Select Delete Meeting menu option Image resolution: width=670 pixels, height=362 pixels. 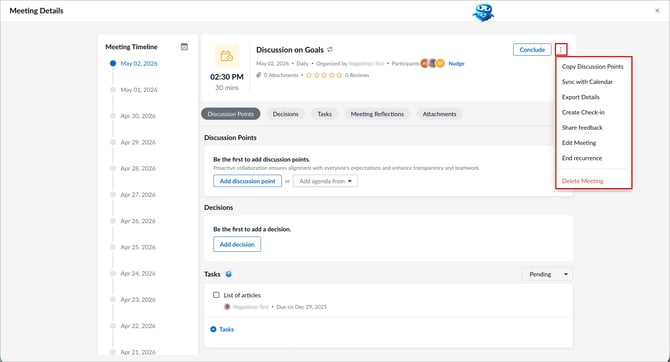583,181
